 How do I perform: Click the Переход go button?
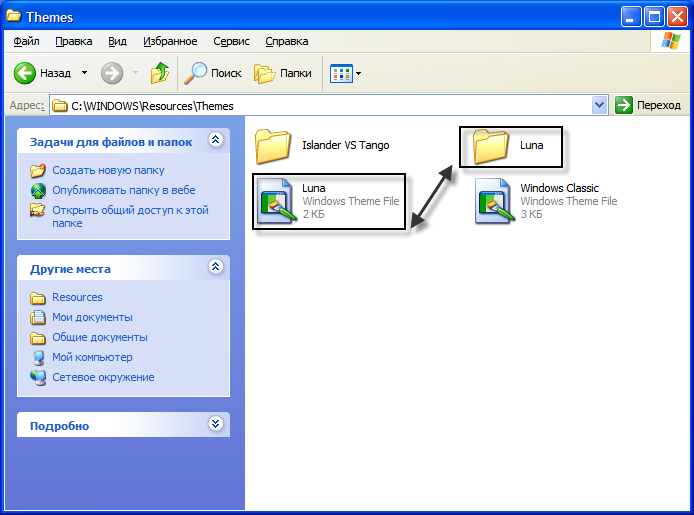[x=648, y=105]
